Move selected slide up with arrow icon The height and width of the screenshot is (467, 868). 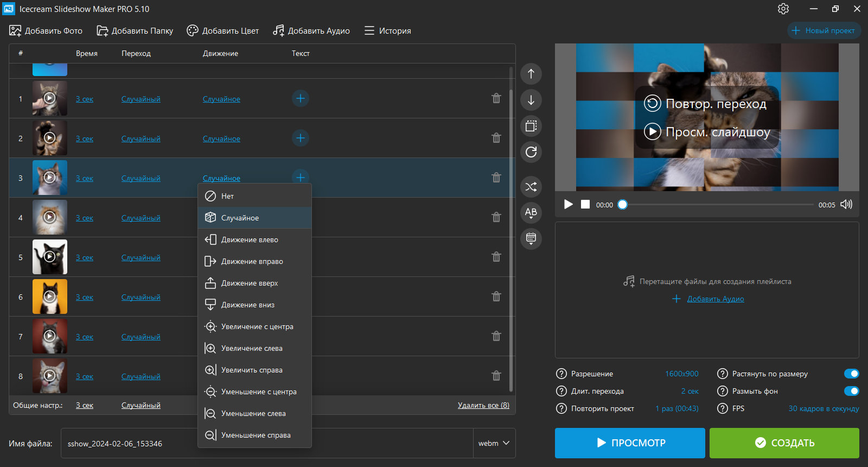[531, 74]
